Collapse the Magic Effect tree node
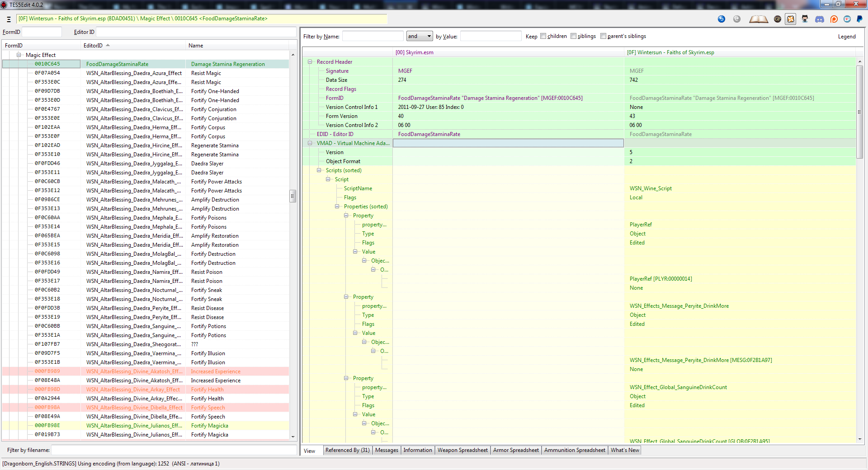868x470 pixels. tap(19, 55)
